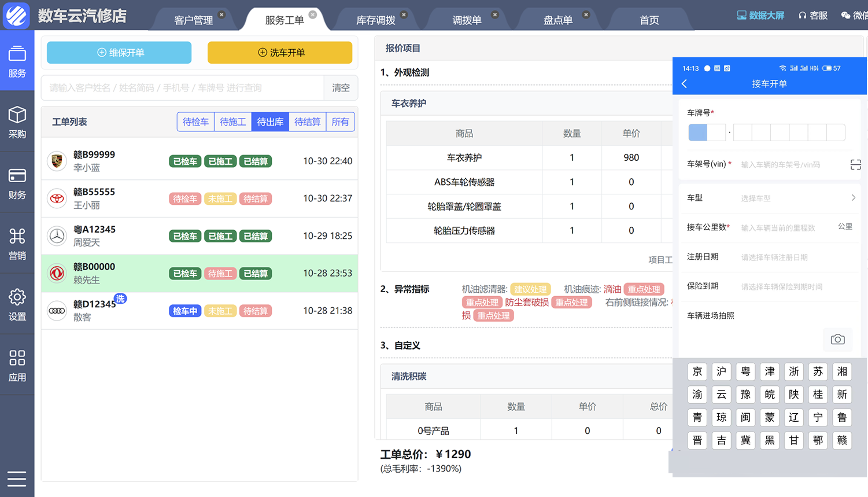Click the hamburger menu icon at bottom left
Image resolution: width=868 pixels, height=497 pixels.
17,479
